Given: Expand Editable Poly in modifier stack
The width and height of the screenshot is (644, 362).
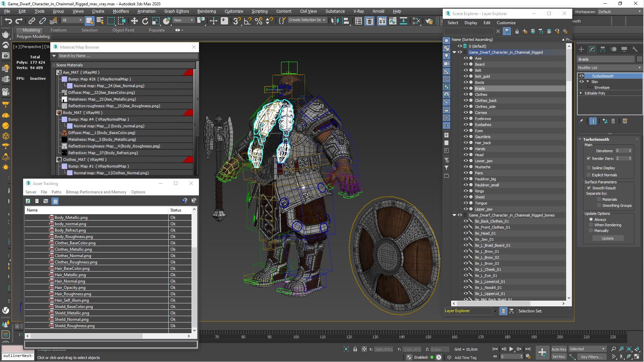Looking at the screenshot, I should coord(581,93).
